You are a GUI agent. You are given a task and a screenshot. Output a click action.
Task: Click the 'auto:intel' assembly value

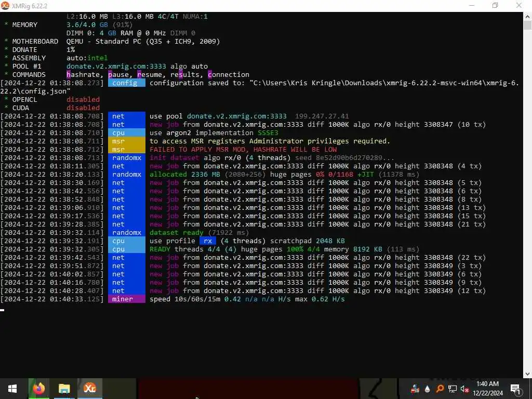point(87,58)
